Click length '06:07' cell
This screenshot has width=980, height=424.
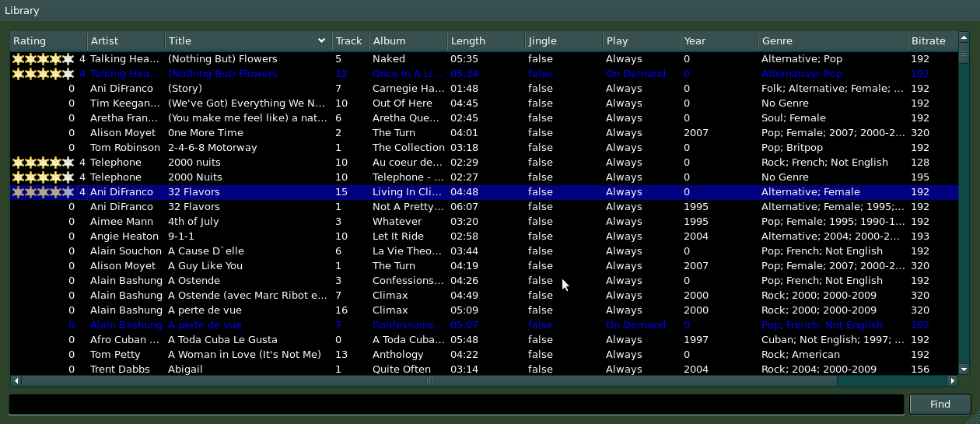[x=464, y=207]
